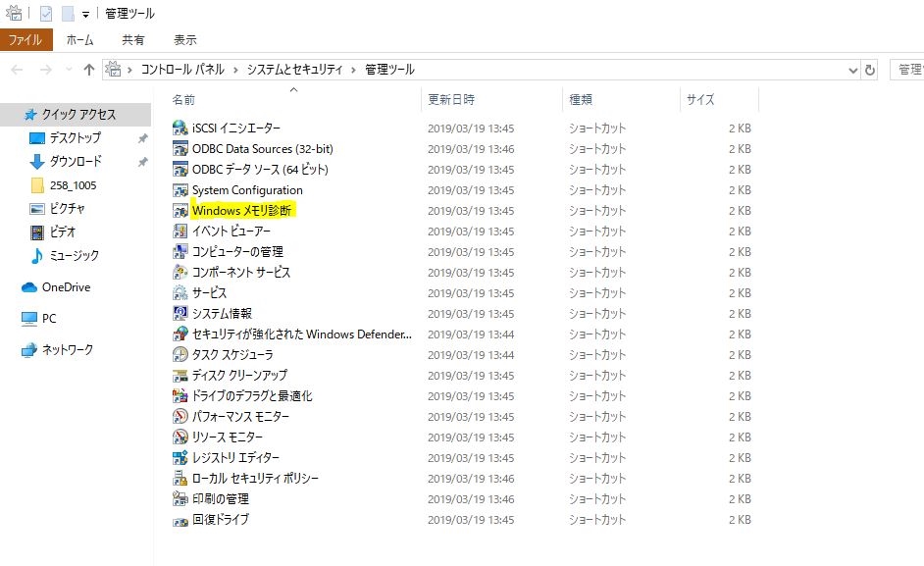Click the new folder icon in title bar
The width and height of the screenshot is (924, 566).
point(69,13)
